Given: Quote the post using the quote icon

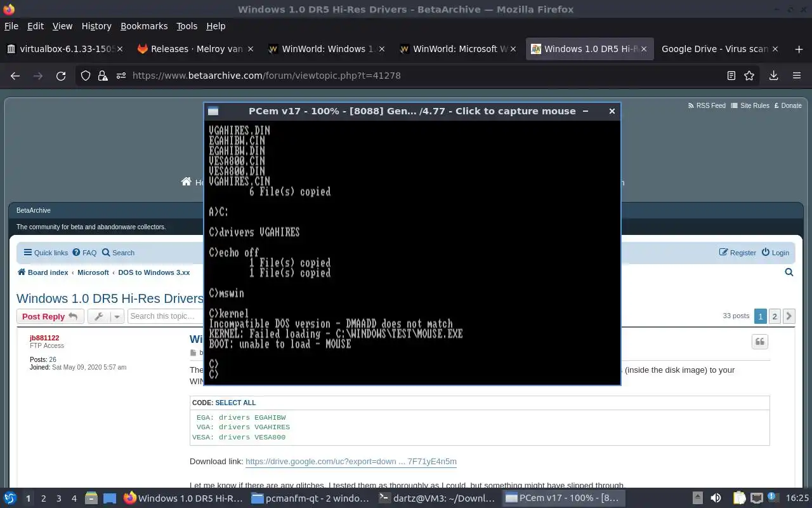Looking at the screenshot, I should coord(760,342).
